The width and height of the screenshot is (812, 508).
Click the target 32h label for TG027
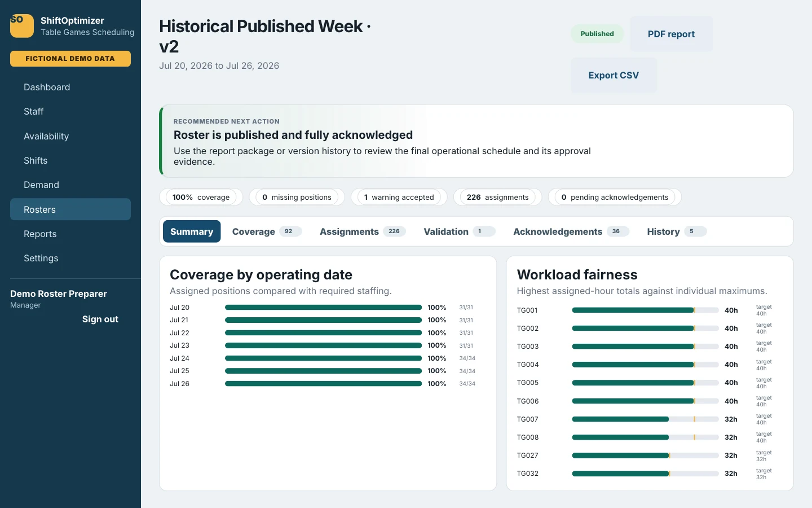[764, 456]
